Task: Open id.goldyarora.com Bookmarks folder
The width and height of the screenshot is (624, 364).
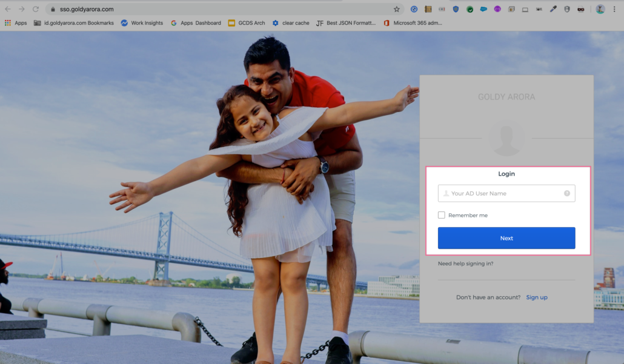Action: (74, 23)
